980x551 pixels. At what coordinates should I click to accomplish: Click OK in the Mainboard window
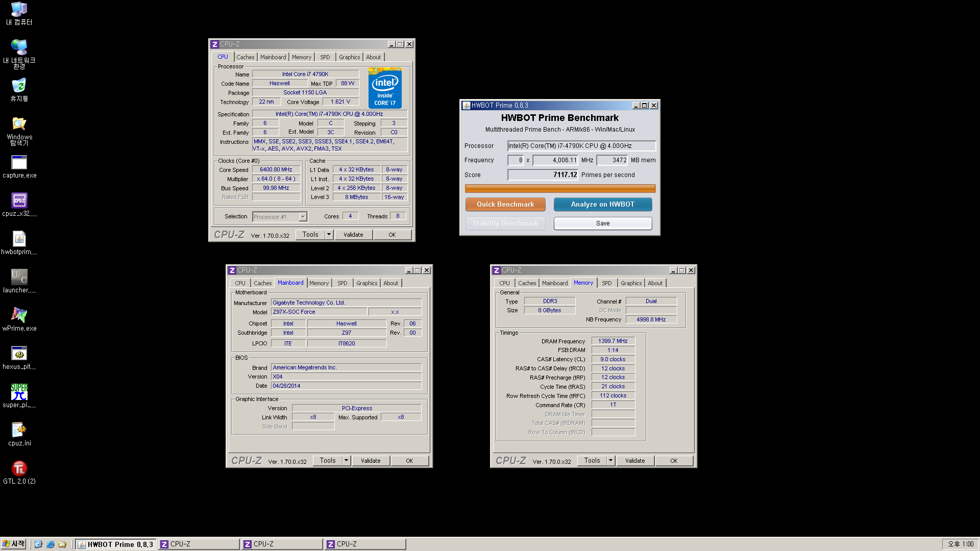point(409,461)
